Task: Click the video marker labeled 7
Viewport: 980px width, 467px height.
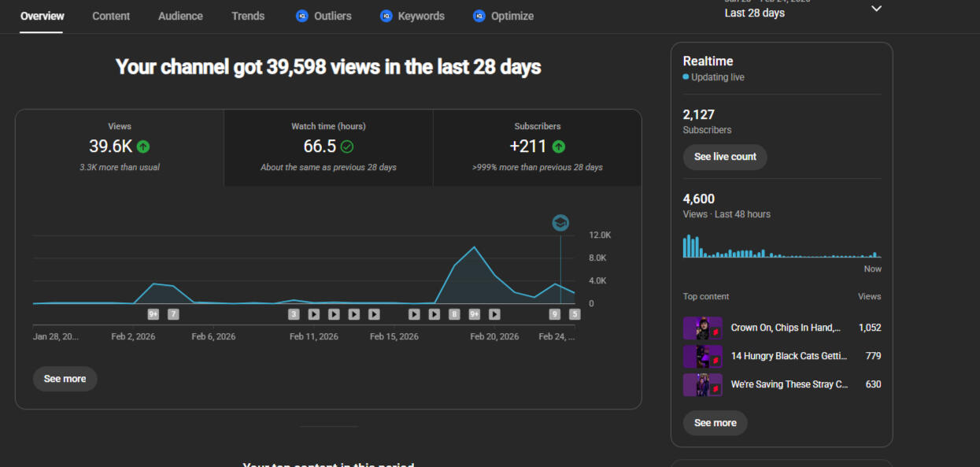Action: (173, 314)
